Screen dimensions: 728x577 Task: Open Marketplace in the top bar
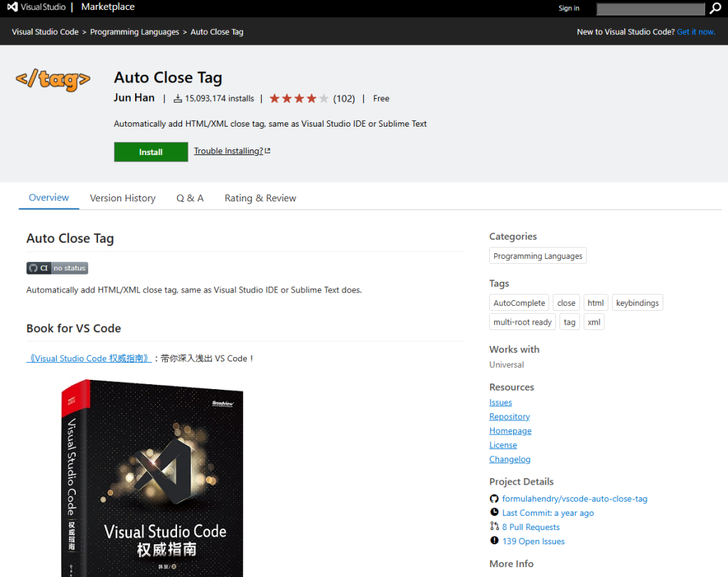pos(108,7)
